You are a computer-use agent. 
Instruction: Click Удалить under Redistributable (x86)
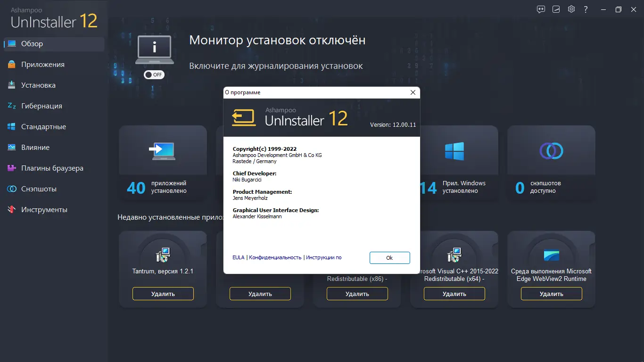click(357, 294)
